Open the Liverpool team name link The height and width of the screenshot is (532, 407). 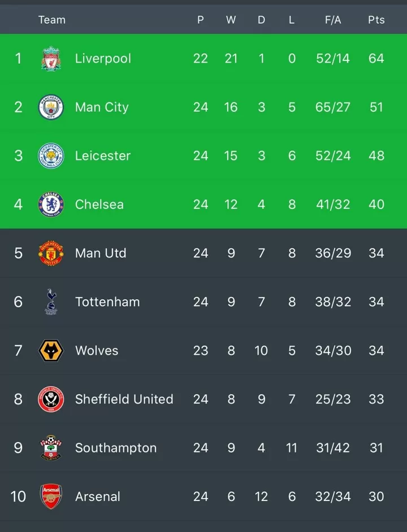point(103,59)
